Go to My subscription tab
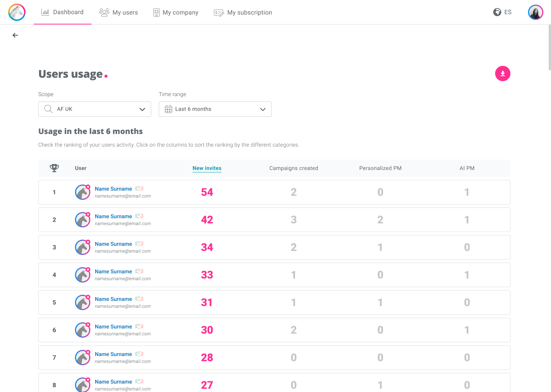The image size is (551, 392). click(243, 12)
